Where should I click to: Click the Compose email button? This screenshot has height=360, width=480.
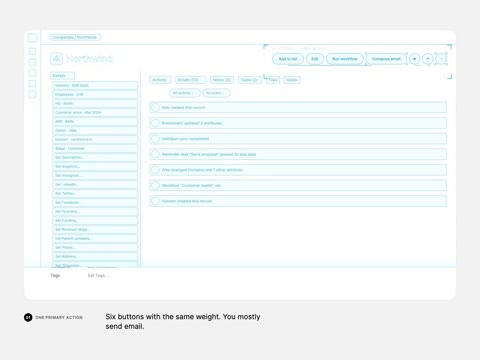[386, 59]
